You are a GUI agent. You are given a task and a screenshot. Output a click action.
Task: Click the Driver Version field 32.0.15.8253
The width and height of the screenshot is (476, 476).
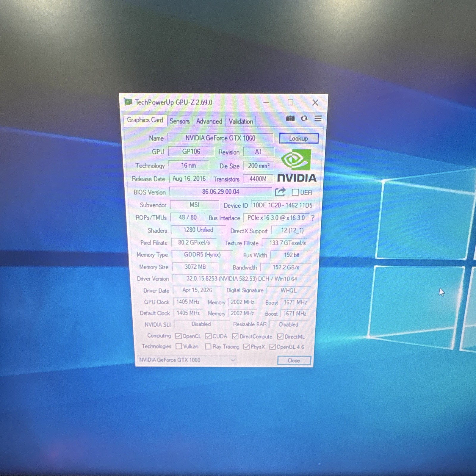[242, 279]
